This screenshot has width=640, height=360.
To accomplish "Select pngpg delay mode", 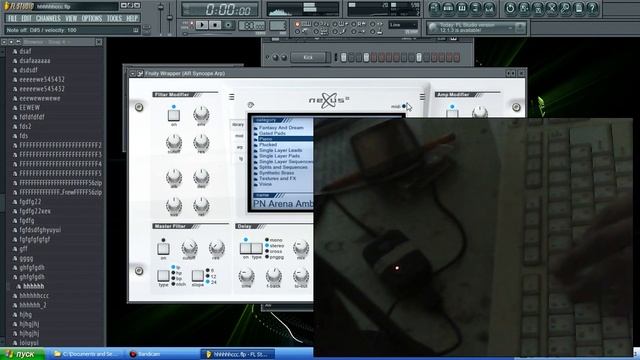I will [275, 257].
